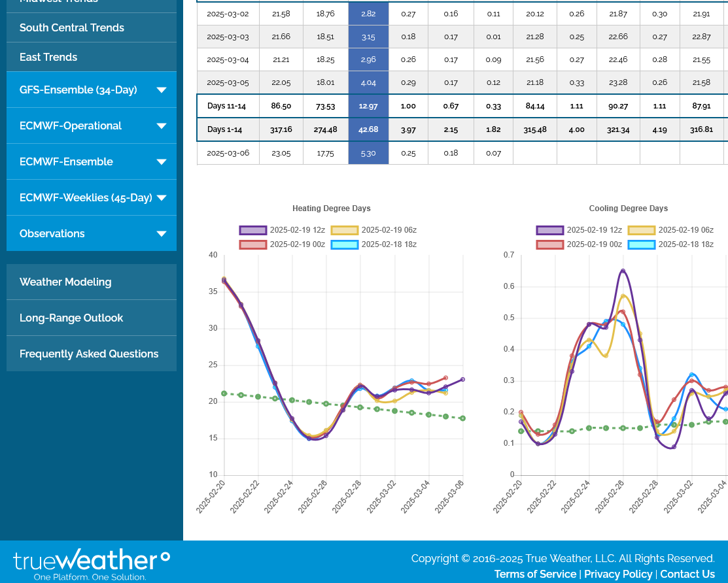Open the Privacy Policy link
The height and width of the screenshot is (583, 728).
[x=618, y=574]
